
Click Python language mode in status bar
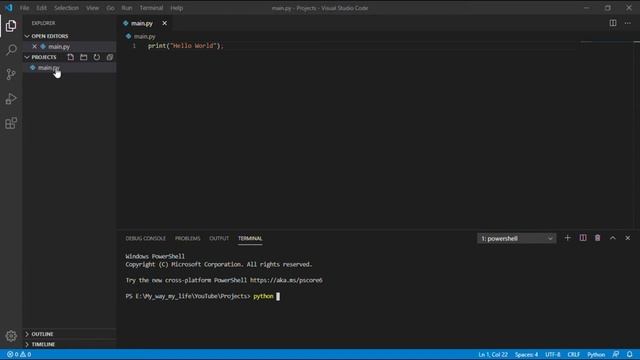596,354
